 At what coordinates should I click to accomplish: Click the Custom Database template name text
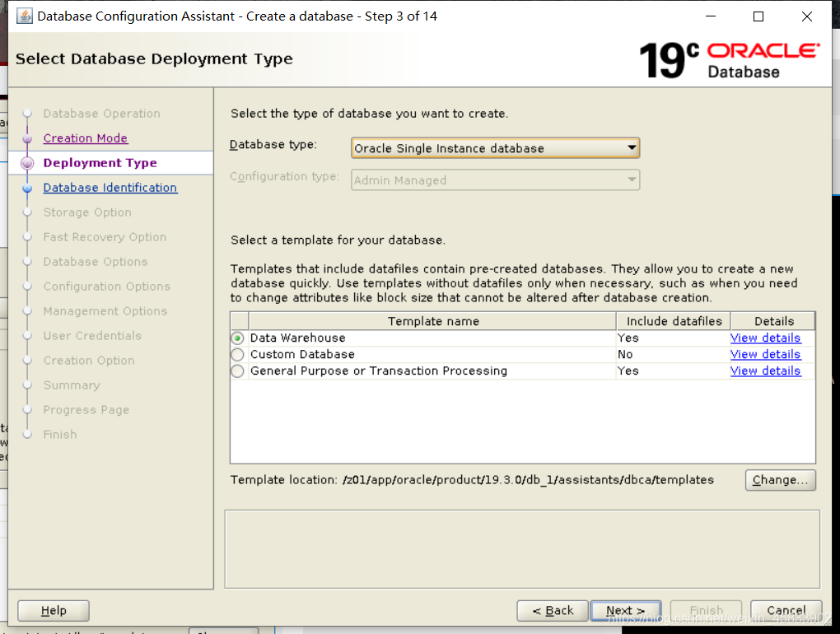[302, 355]
